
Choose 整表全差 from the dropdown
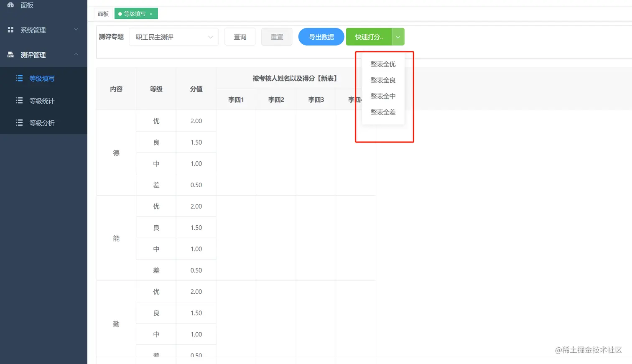383,112
